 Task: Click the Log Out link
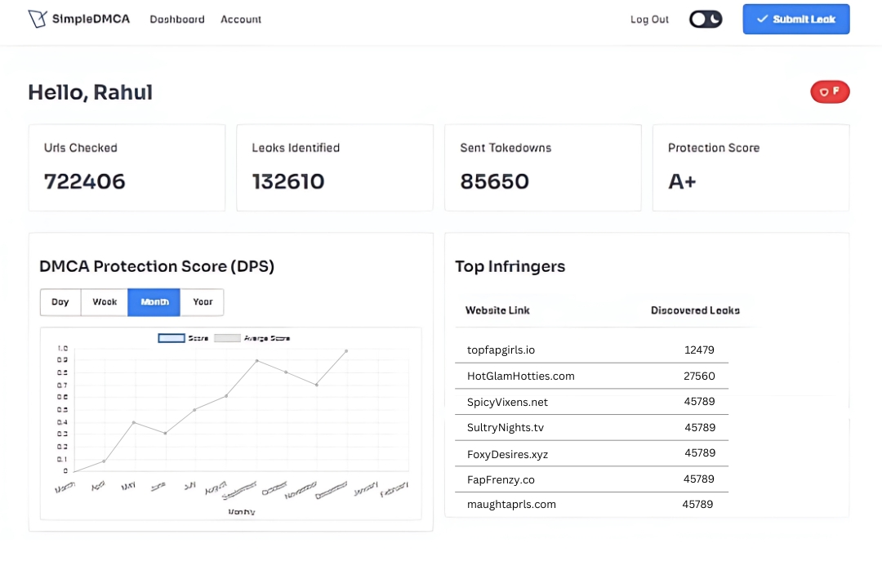[x=649, y=20]
